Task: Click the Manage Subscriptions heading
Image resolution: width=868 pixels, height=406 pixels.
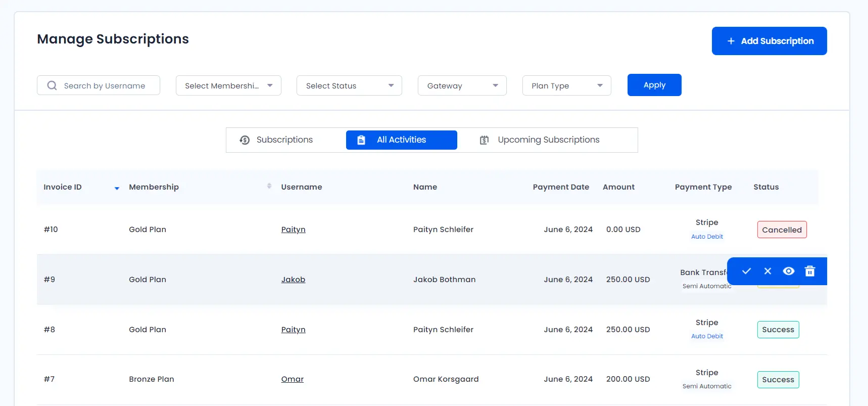Action: [x=113, y=39]
